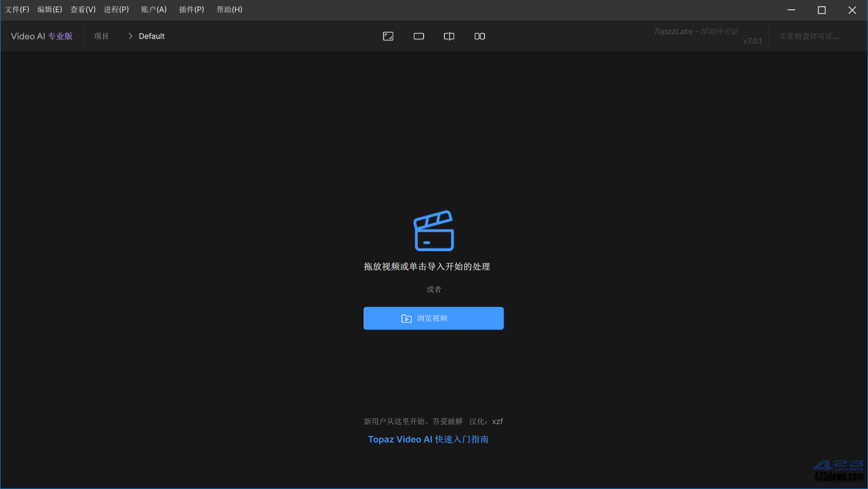Switch to single preview view icon

(x=418, y=36)
